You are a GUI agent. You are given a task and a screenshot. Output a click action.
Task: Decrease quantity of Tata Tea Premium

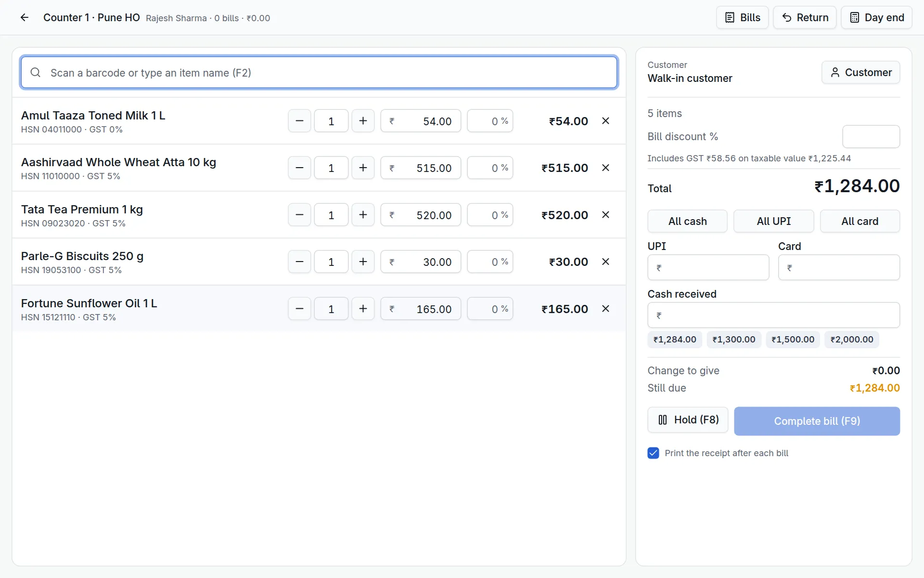click(299, 215)
